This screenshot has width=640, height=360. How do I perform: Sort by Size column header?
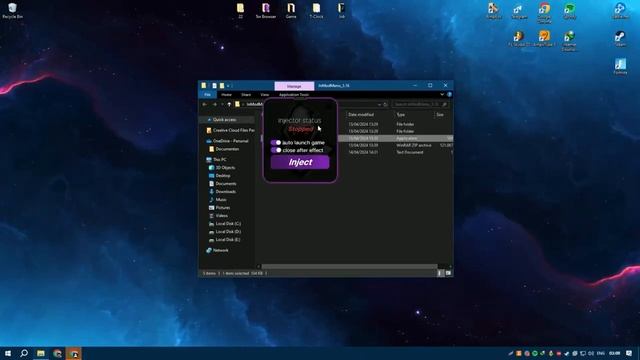pyautogui.click(x=440, y=115)
